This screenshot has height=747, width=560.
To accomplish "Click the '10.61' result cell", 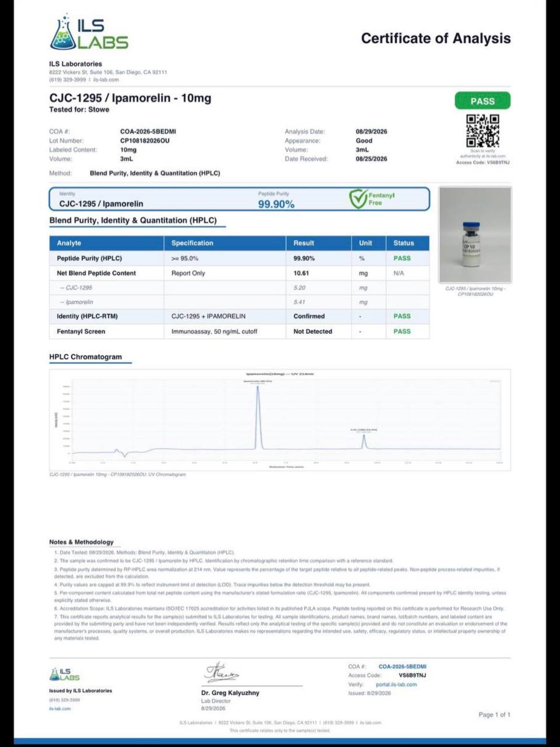I will pyautogui.click(x=302, y=273).
